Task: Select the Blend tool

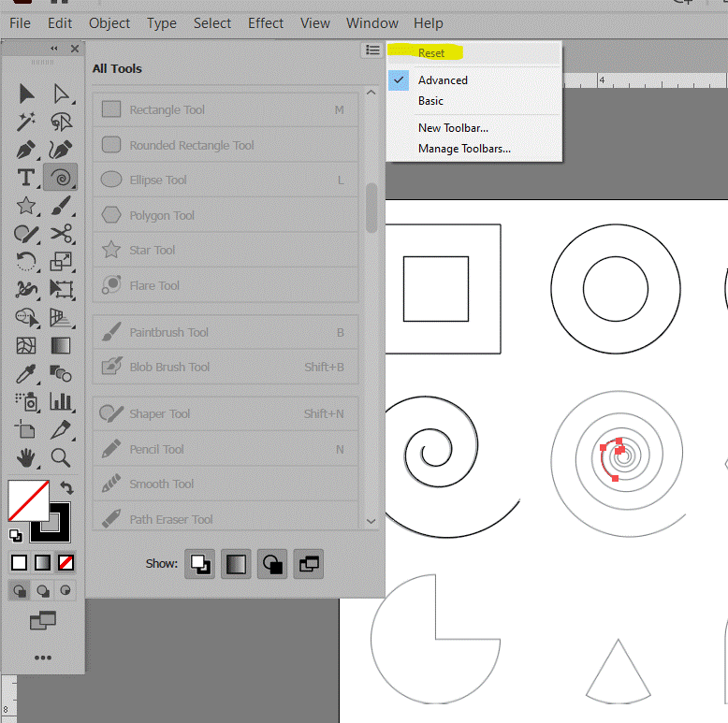Action: tap(61, 374)
